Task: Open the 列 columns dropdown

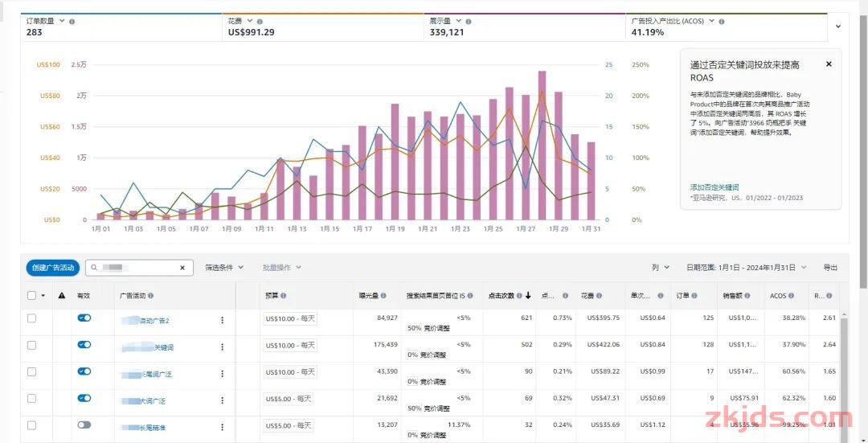Action: pos(661,268)
